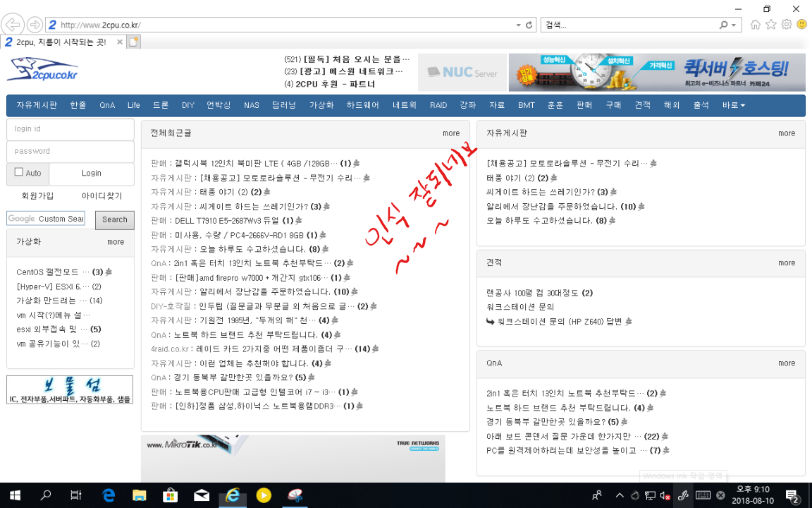
Task: Click the search magnifier in browser search box
Action: (x=723, y=25)
